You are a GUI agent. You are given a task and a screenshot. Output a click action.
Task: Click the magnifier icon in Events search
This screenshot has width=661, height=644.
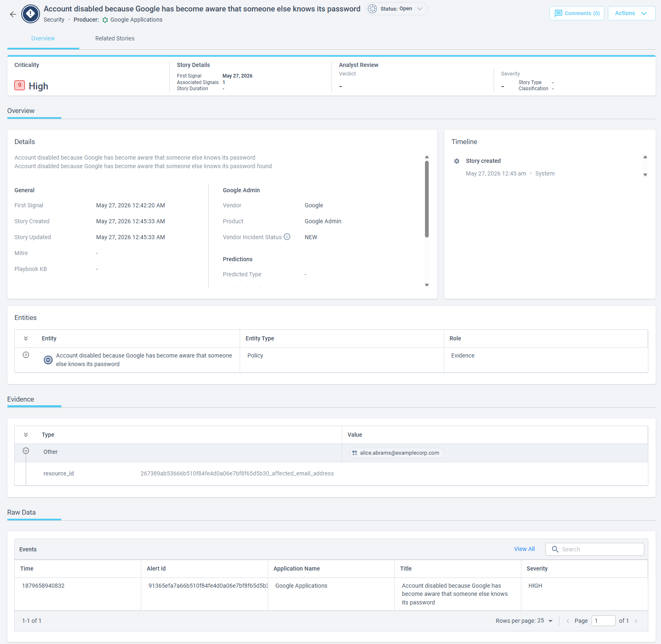555,549
